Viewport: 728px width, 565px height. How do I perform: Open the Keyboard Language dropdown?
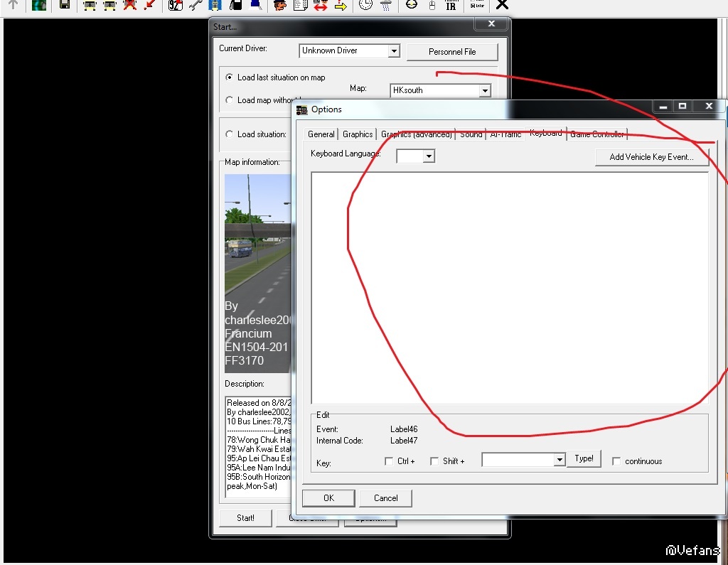click(x=429, y=156)
